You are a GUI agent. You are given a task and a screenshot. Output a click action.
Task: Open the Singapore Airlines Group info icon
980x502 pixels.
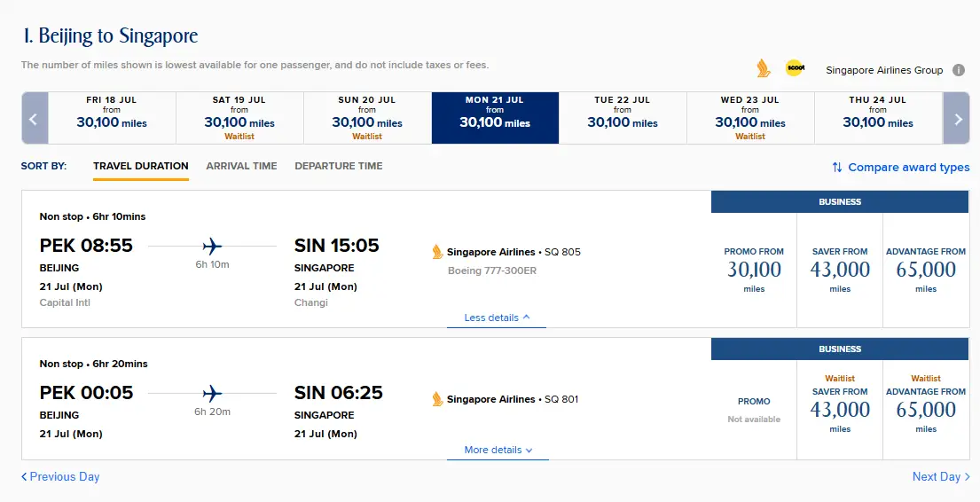pos(958,70)
